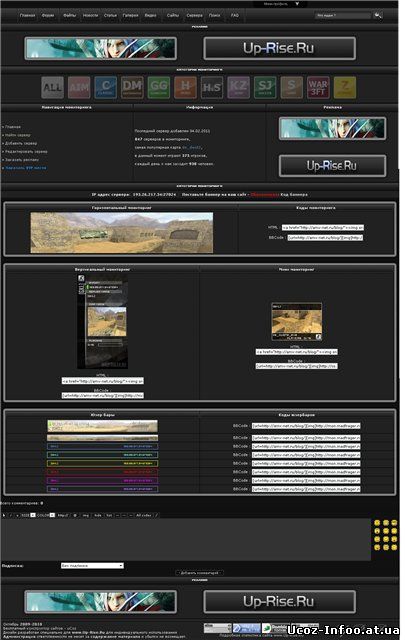Open the SJ soccer category icon
This screenshot has height=640, width=405.
[x=265, y=87]
